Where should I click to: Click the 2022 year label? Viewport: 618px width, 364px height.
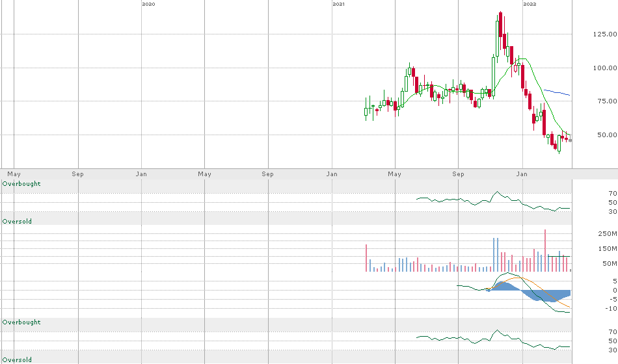pos(530,4)
